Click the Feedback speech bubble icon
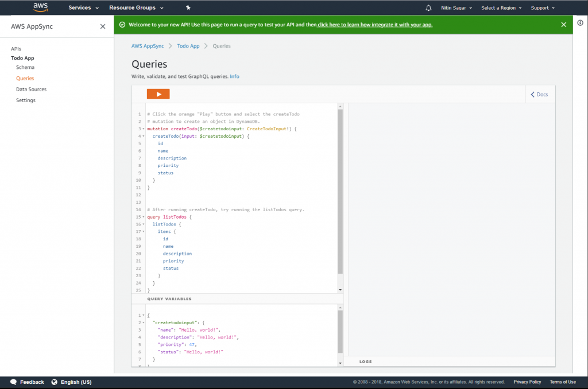 13,382
